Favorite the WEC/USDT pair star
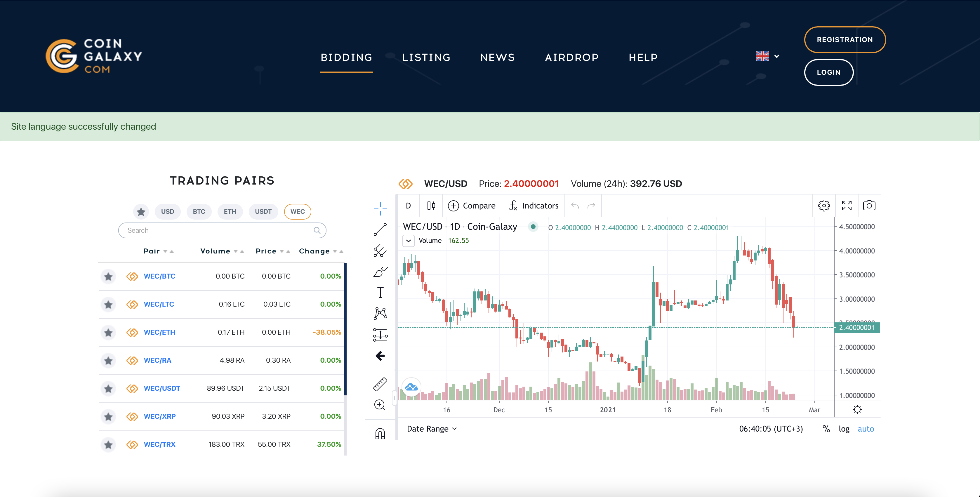This screenshot has height=497, width=980. tap(108, 389)
